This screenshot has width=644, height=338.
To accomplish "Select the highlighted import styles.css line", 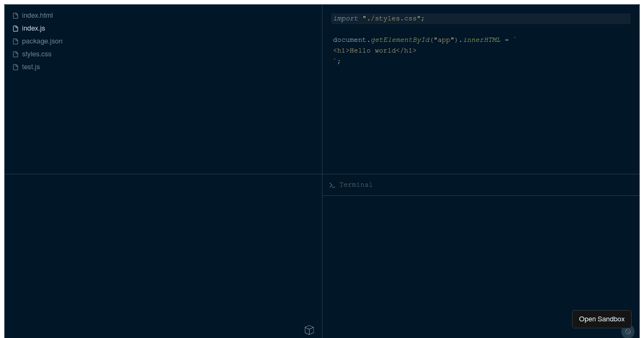I will click(x=378, y=18).
